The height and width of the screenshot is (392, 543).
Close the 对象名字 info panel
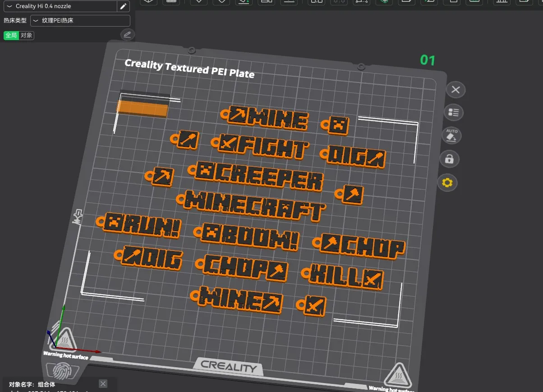tap(103, 384)
